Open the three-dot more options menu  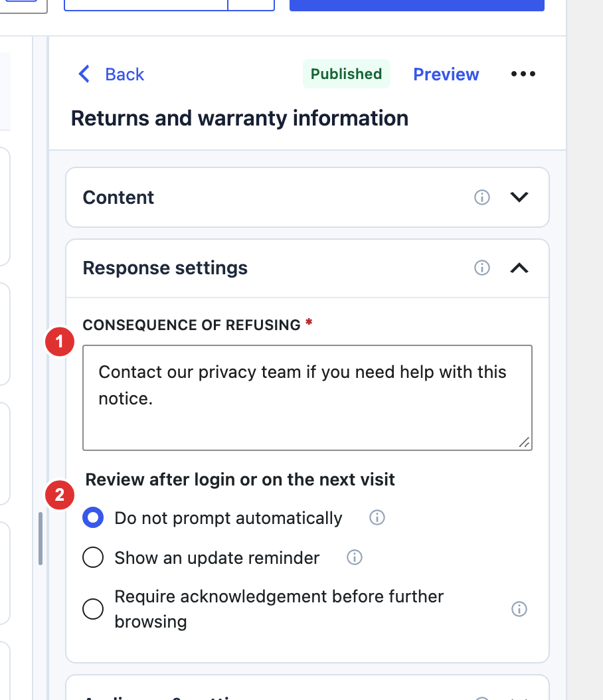[523, 74]
